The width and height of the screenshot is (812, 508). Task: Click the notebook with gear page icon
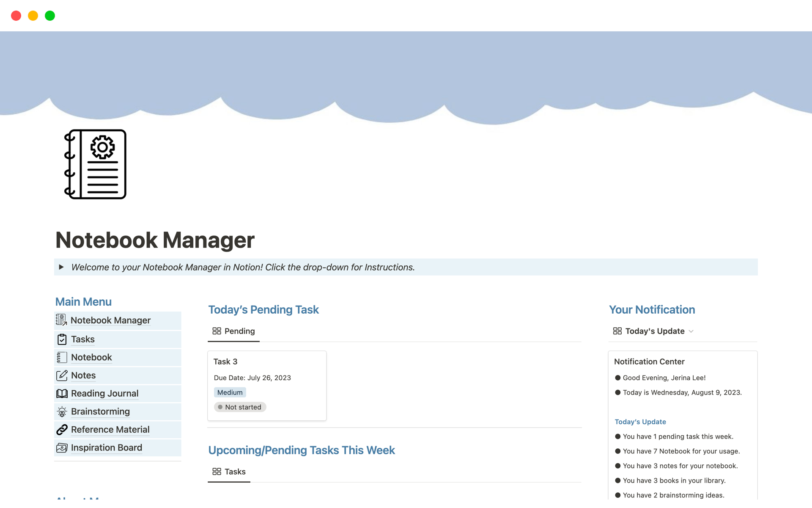tap(95, 164)
